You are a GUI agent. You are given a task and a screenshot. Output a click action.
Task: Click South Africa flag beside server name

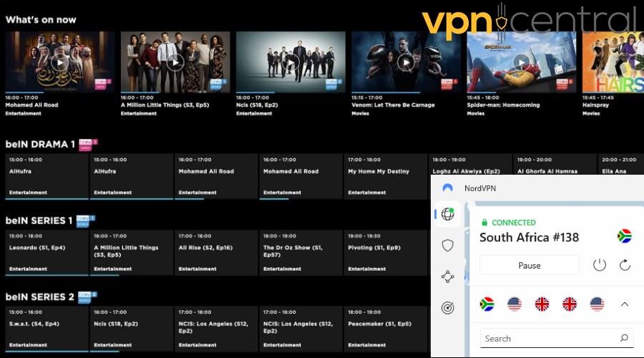coord(624,236)
